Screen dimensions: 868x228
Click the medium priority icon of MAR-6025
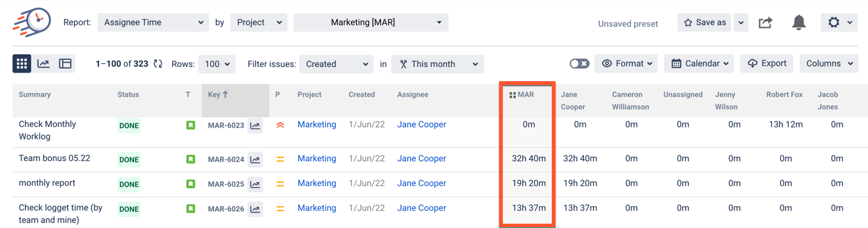point(280,184)
